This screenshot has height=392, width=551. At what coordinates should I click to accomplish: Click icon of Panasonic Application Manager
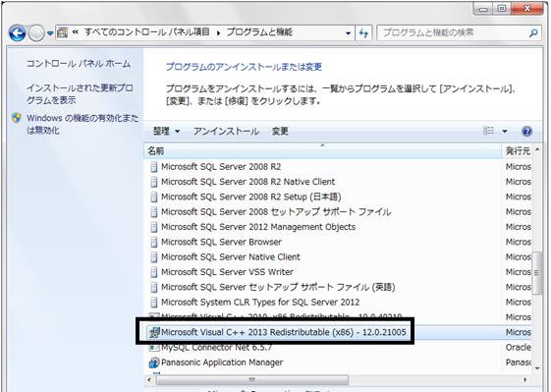point(154,363)
